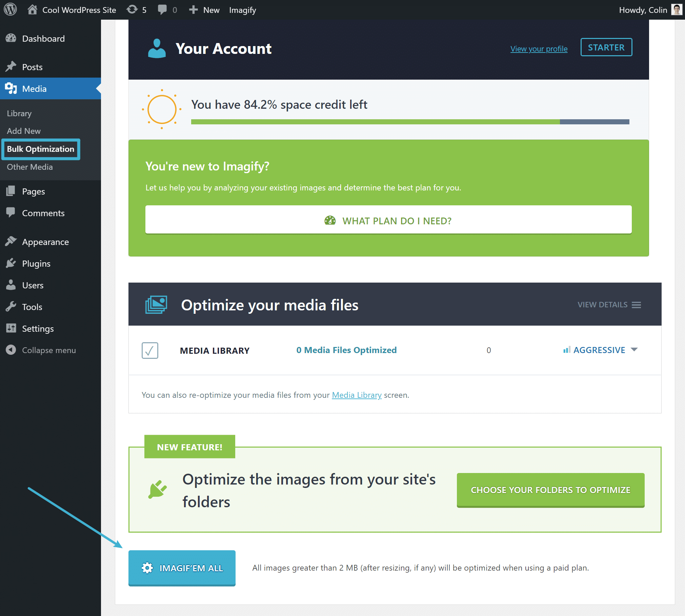Screen dimensions: 685x616
Task: Open the home icon for Cool WordPress Site
Action: click(x=32, y=9)
